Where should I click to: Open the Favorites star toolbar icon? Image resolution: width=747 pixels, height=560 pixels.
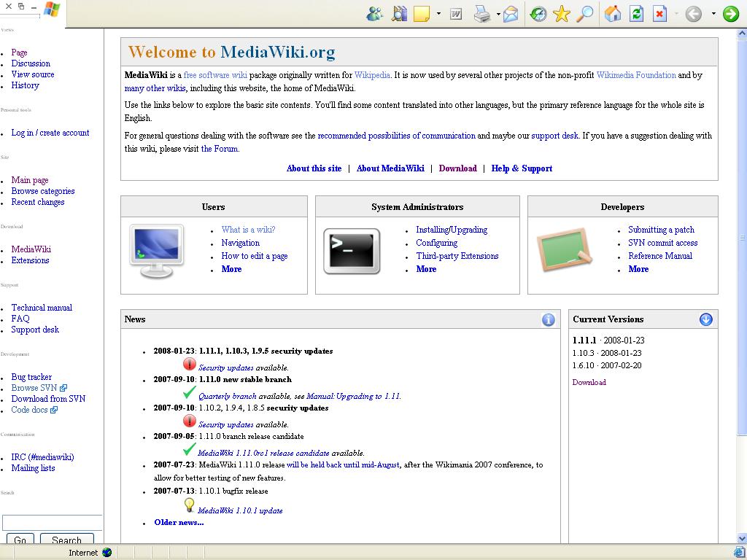click(x=562, y=14)
